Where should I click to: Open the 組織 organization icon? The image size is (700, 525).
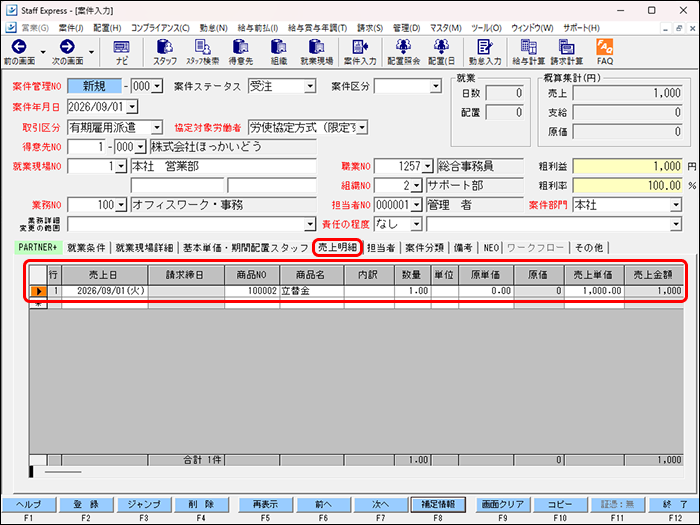(279, 52)
